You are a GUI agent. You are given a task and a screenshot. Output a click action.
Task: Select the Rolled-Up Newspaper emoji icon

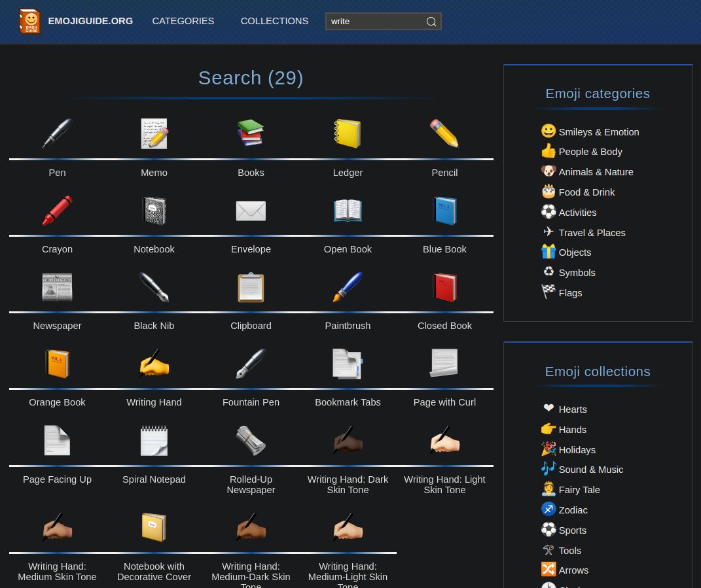251,440
